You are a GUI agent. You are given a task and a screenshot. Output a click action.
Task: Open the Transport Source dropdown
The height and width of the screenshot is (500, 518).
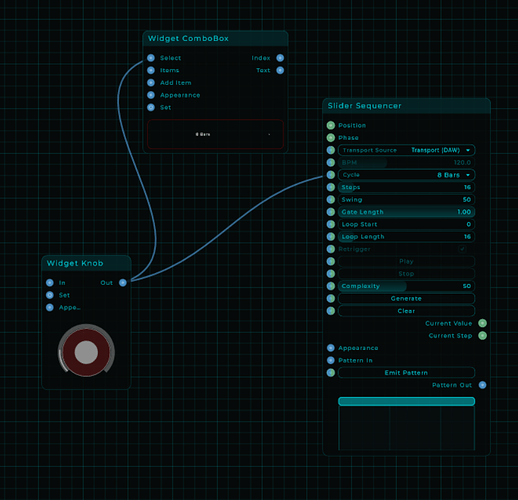point(406,150)
